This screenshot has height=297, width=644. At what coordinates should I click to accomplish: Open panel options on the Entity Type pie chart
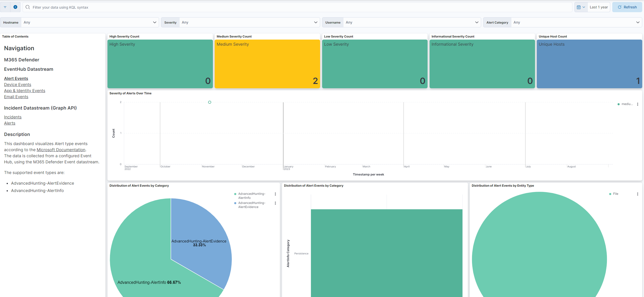(638, 194)
